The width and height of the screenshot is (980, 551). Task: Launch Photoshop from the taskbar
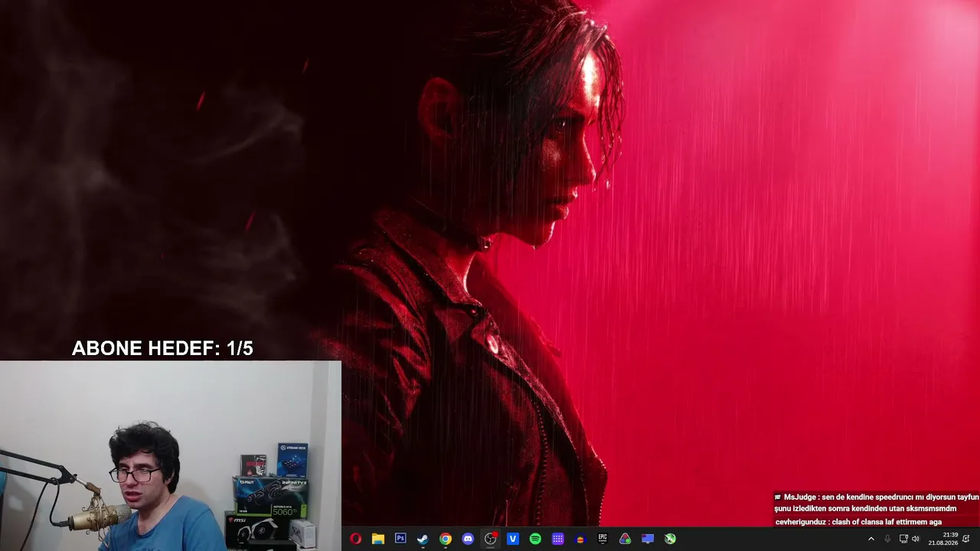point(400,539)
